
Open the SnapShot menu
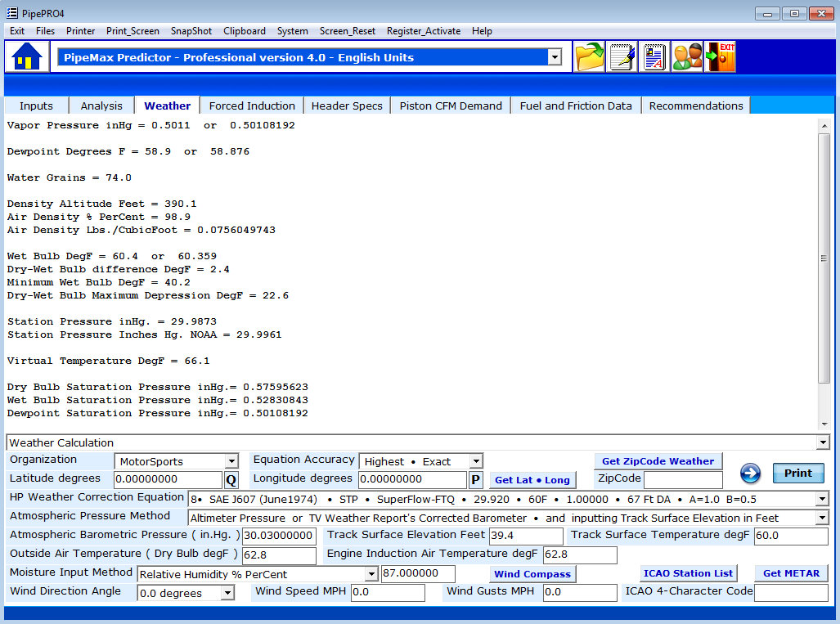tap(191, 31)
